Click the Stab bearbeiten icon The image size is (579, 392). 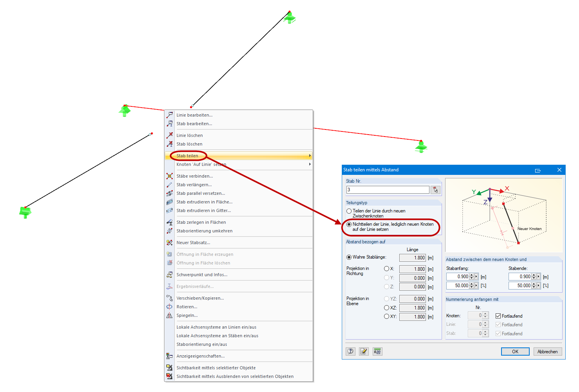(x=170, y=124)
